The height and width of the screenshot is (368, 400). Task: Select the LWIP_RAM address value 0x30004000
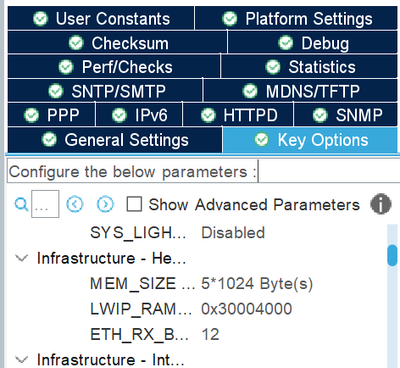[x=247, y=309]
